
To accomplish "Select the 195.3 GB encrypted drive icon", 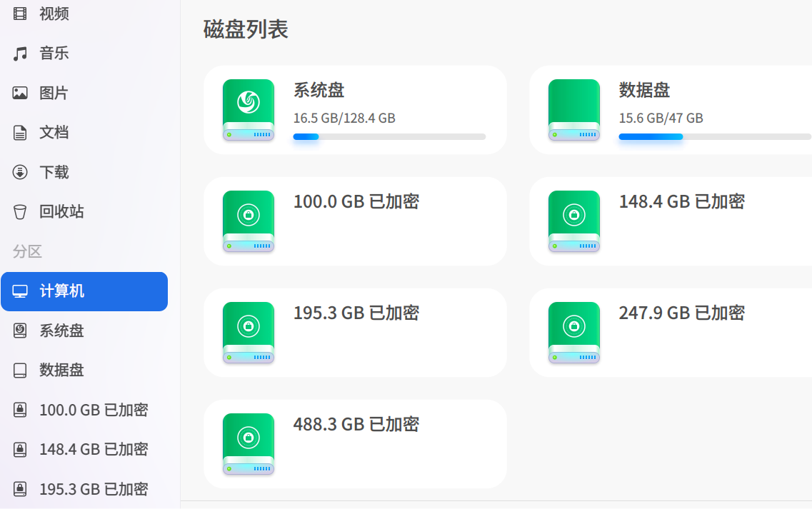I will click(x=249, y=333).
